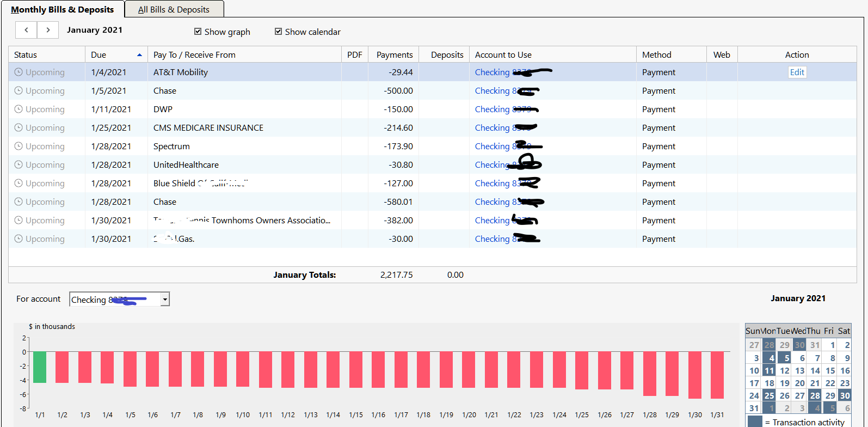Sort by Pay To / Receive From header

[244, 54]
